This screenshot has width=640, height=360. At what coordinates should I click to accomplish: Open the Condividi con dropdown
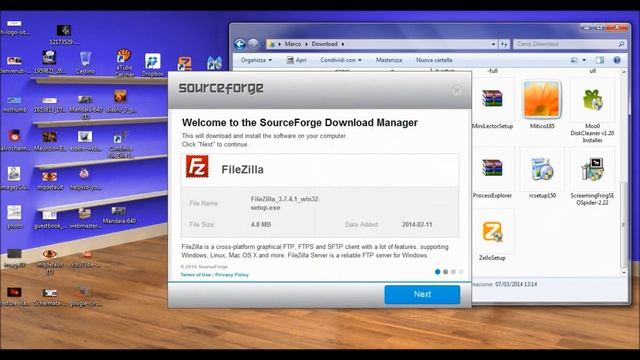(x=341, y=60)
